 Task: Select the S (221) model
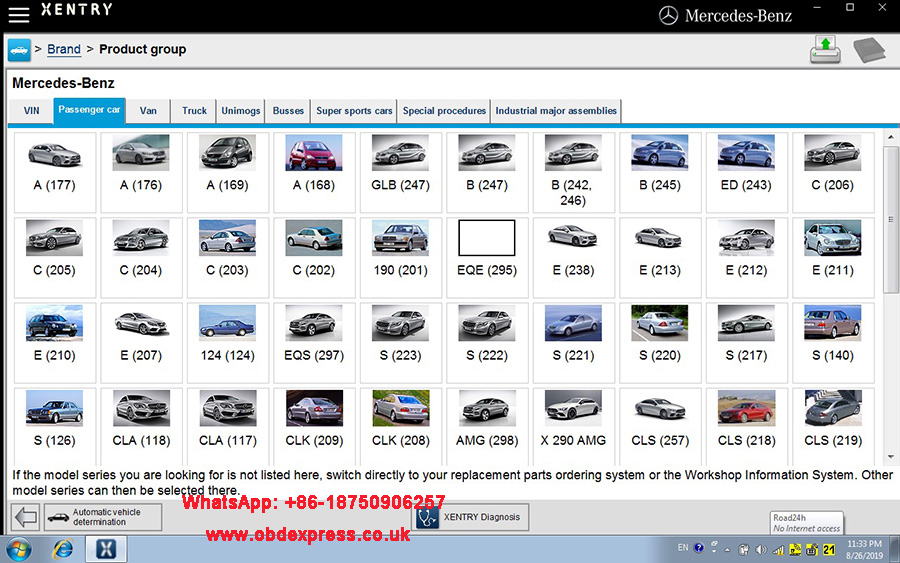coord(573,343)
